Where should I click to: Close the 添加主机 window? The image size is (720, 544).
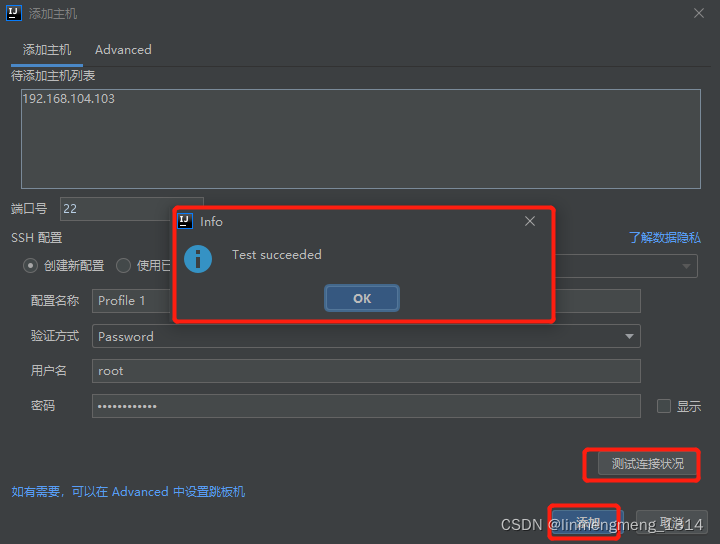pos(699,13)
